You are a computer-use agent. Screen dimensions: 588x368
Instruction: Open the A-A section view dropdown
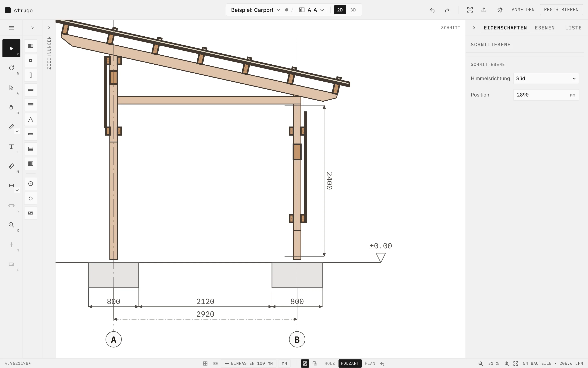(x=312, y=10)
